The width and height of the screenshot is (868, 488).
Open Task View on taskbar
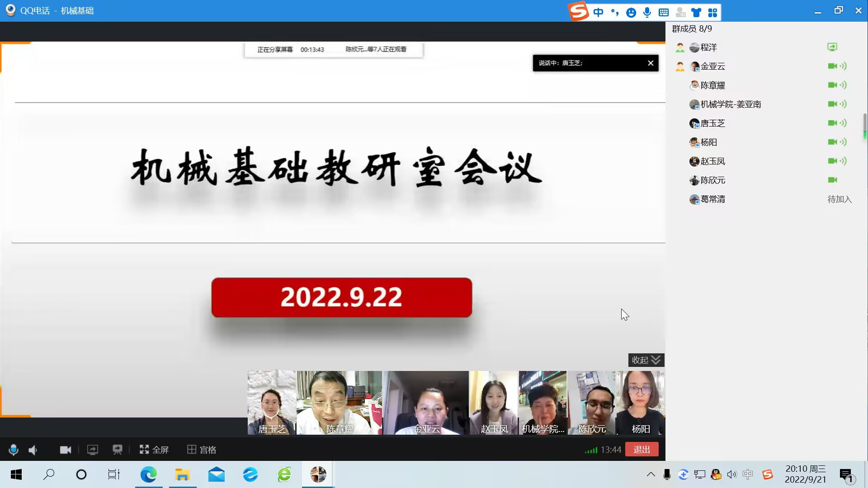[x=114, y=474]
